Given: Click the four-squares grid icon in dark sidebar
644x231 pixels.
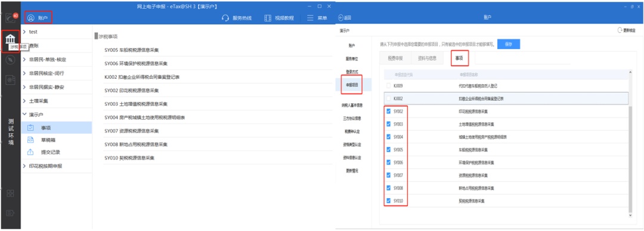Looking at the screenshot, I should point(10,193).
